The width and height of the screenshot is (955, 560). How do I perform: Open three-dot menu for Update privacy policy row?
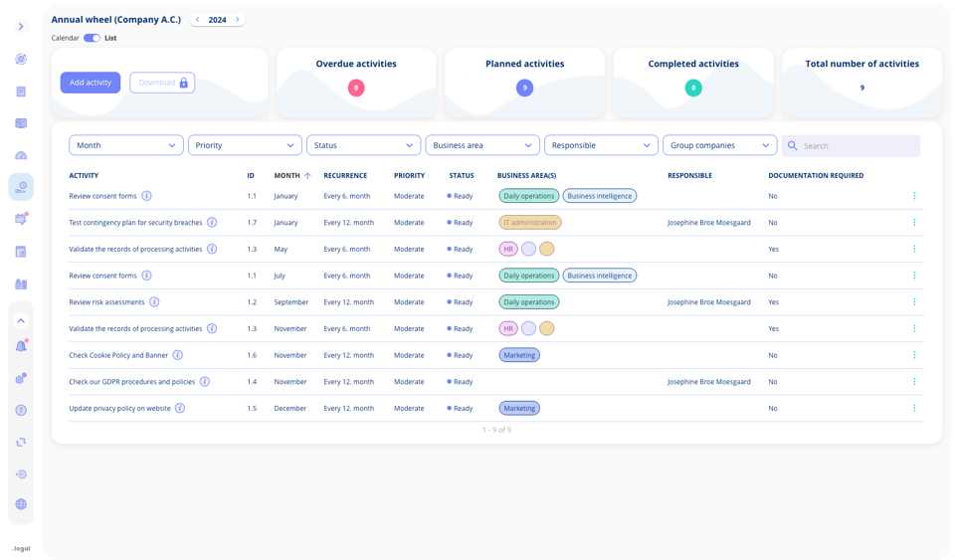tap(914, 409)
